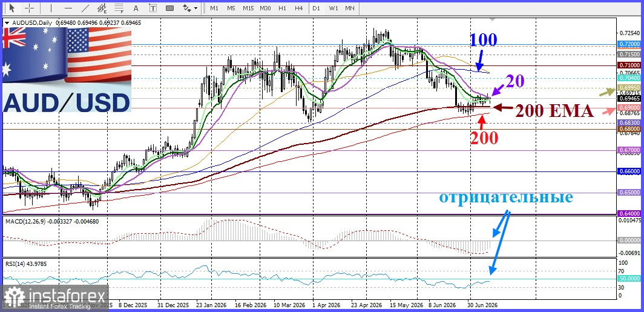This screenshot has height=312, width=644.
Task: Switch chart to M15 timeframe
Action: [x=248, y=8]
